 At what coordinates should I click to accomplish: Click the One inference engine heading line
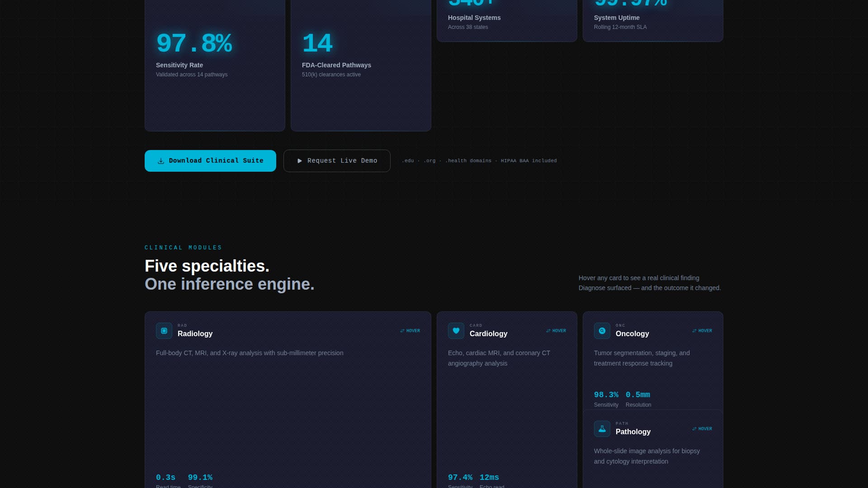(x=230, y=284)
